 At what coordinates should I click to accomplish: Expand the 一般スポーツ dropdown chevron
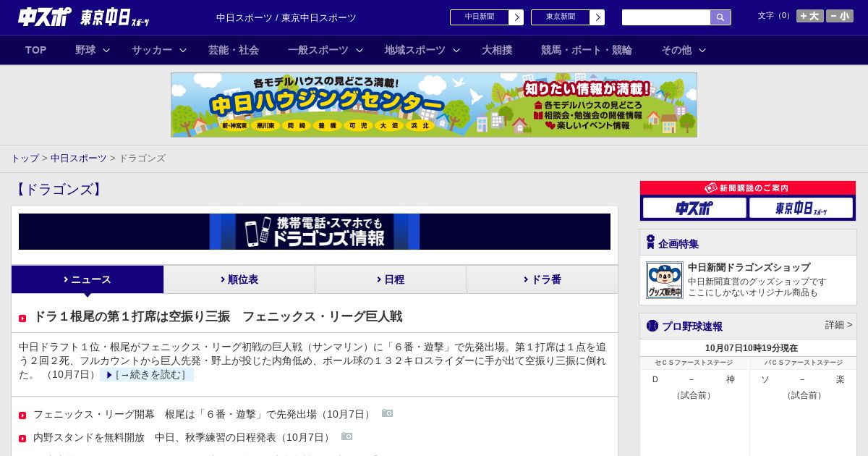pyautogui.click(x=359, y=50)
